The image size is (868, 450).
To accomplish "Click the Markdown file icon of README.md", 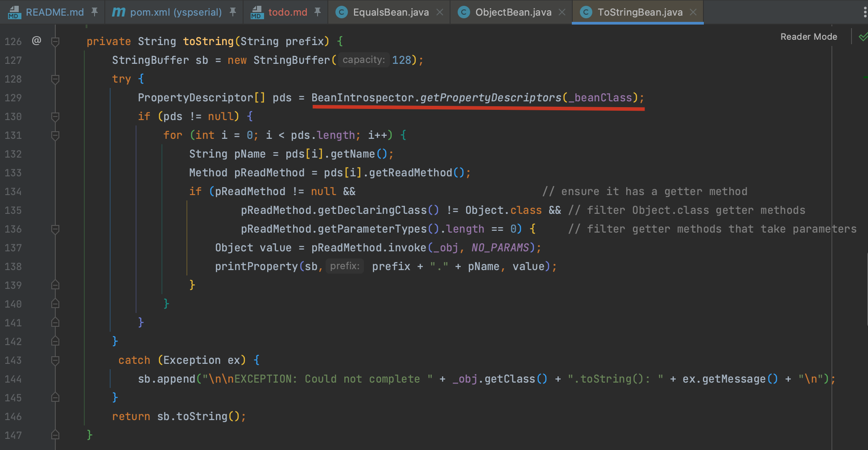I will [x=14, y=12].
